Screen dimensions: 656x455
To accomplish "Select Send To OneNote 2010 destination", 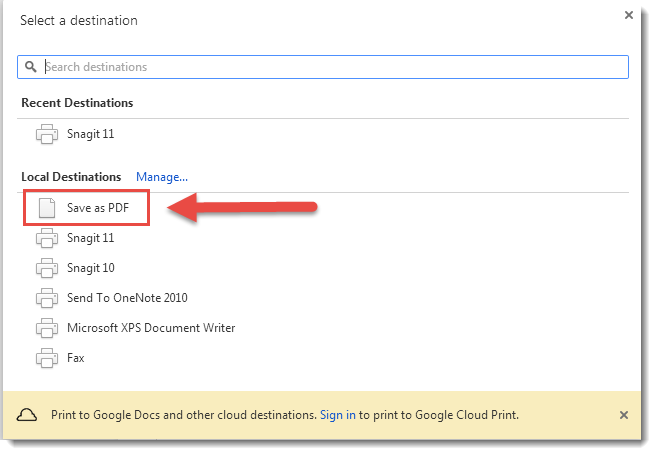I will point(127,298).
